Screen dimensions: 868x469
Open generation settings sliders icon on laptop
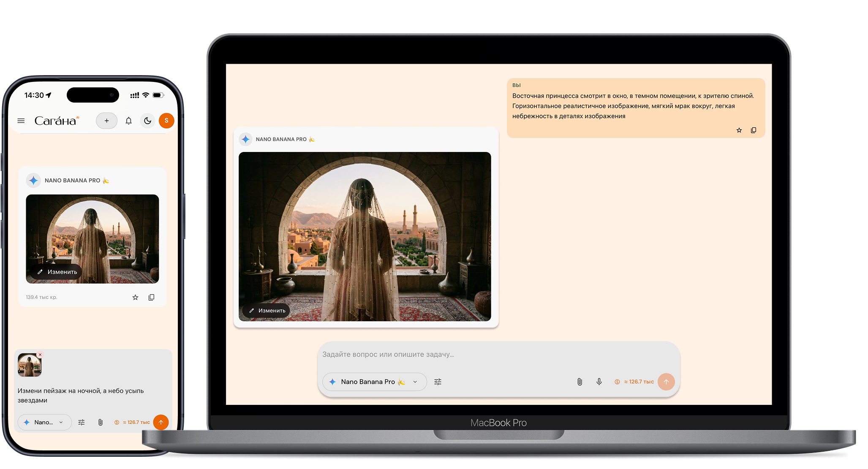pyautogui.click(x=438, y=382)
